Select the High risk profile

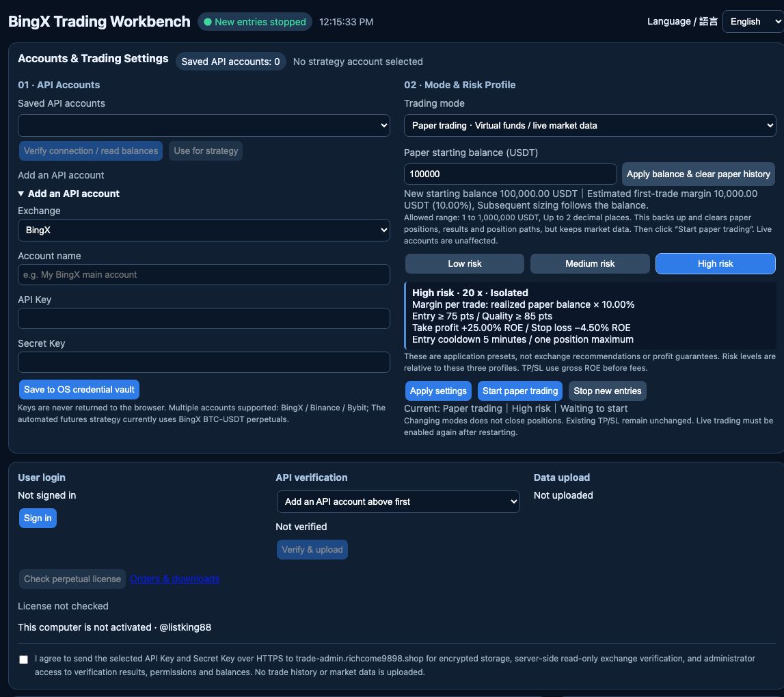click(716, 264)
